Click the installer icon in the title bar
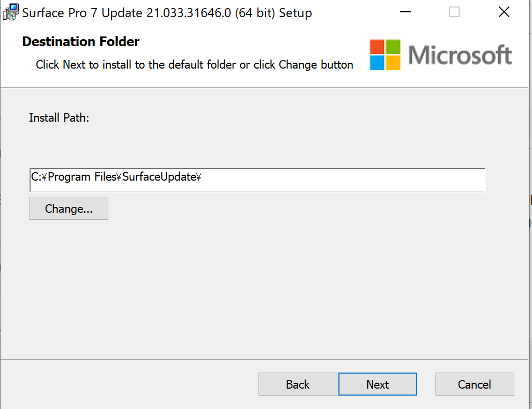532x409 pixels. [x=10, y=12]
